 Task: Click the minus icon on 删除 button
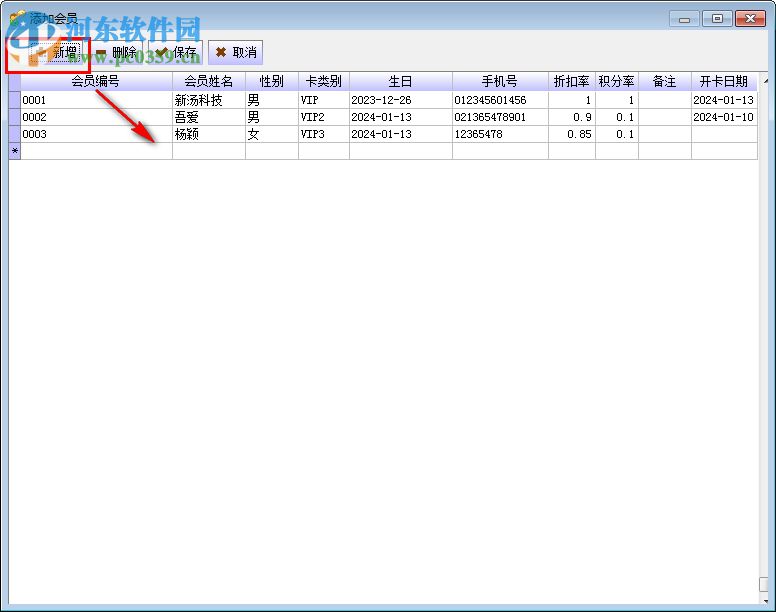coord(101,52)
